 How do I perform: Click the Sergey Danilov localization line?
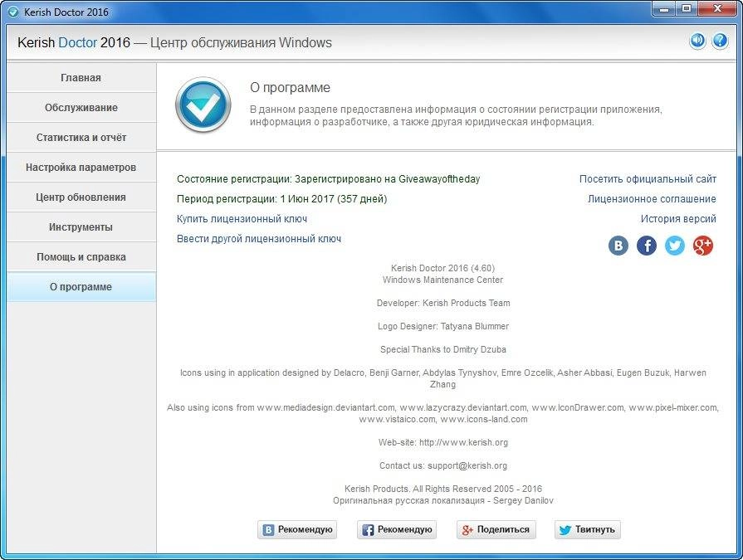(443, 500)
